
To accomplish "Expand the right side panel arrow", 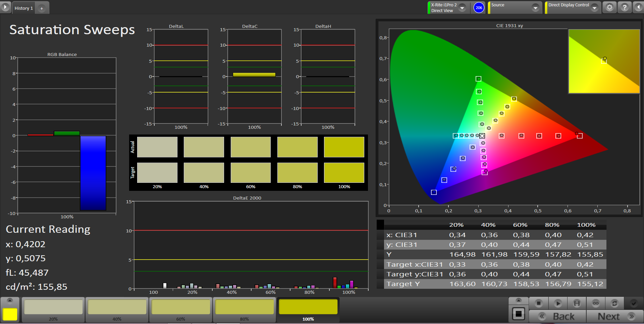I will 639,7.
